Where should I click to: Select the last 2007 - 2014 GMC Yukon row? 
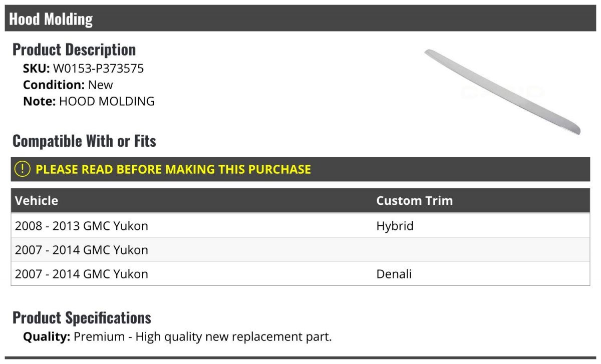82,274
